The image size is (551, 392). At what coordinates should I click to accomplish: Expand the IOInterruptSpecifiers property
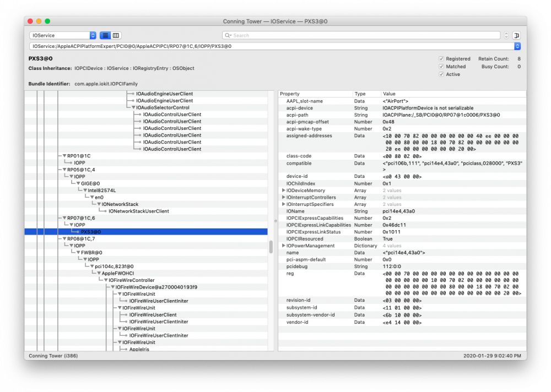point(283,204)
